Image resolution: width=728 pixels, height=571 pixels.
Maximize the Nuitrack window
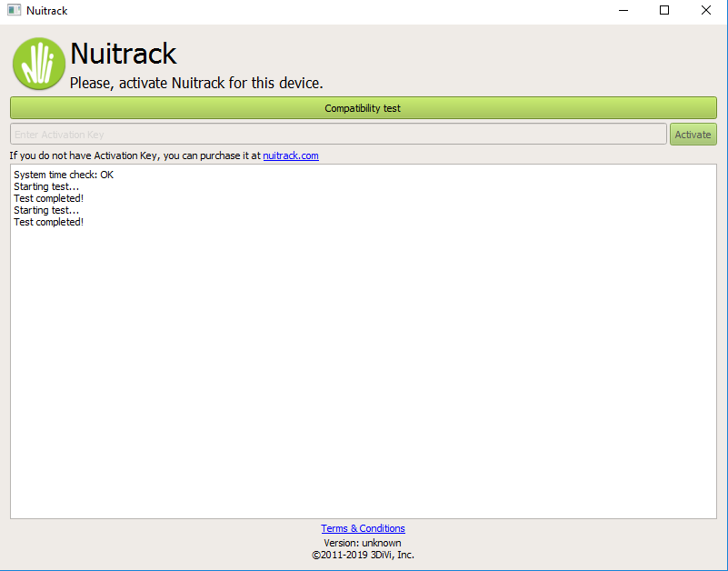click(x=664, y=10)
